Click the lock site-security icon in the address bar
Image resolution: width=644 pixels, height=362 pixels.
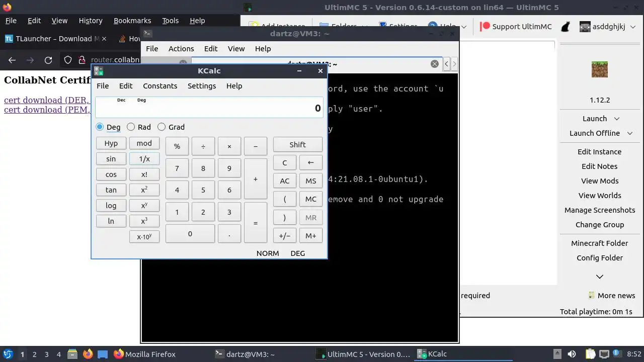pos(82,60)
